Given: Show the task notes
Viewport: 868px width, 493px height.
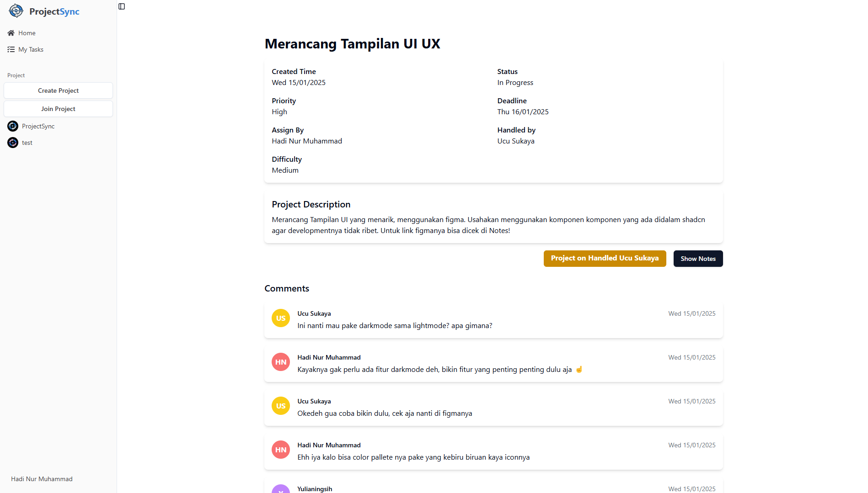Looking at the screenshot, I should [698, 259].
